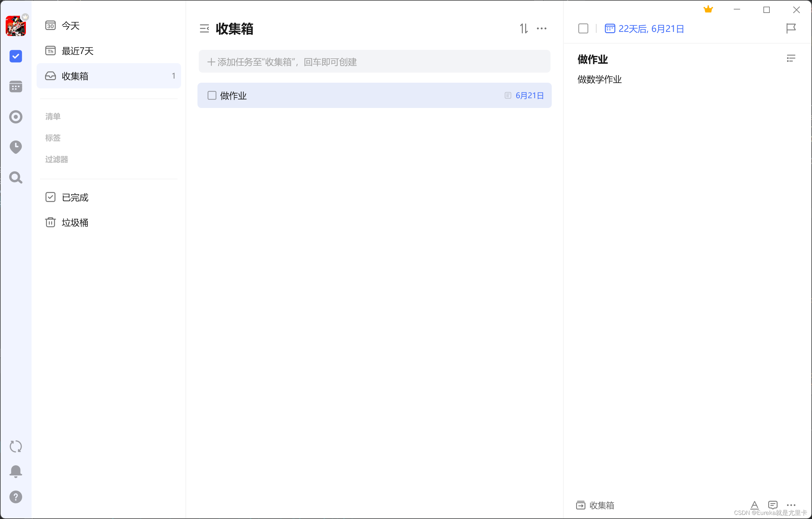Click the add task input field
Screen dimensions: 812x519
(x=374, y=62)
